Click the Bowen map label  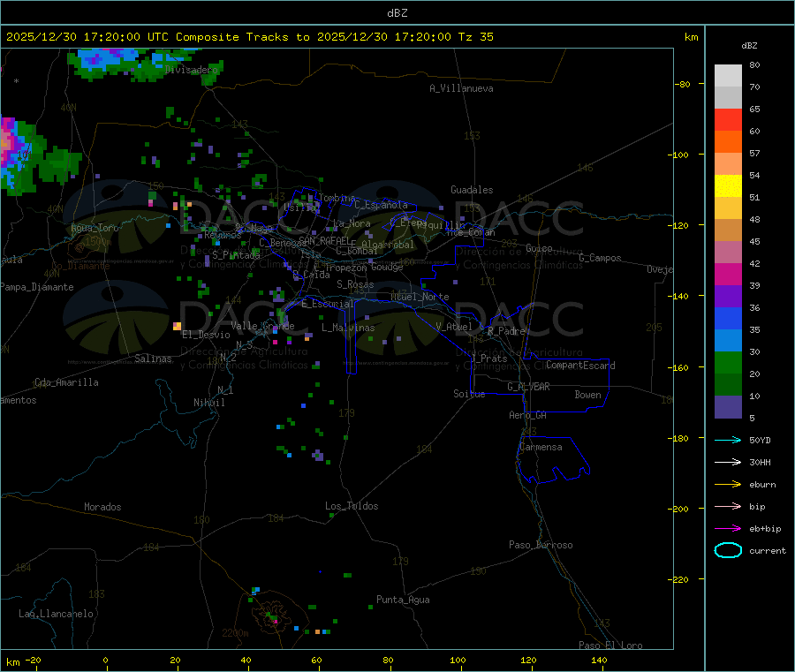click(x=587, y=395)
